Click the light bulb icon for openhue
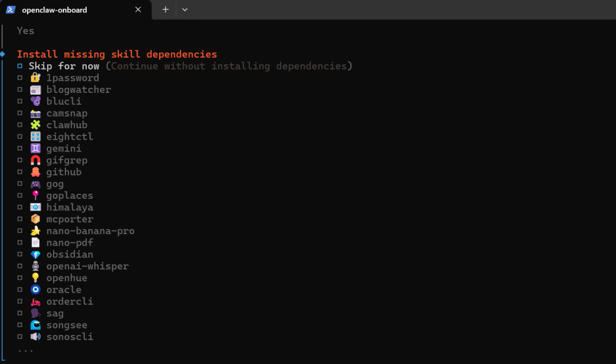The width and height of the screenshot is (616, 364). click(35, 278)
